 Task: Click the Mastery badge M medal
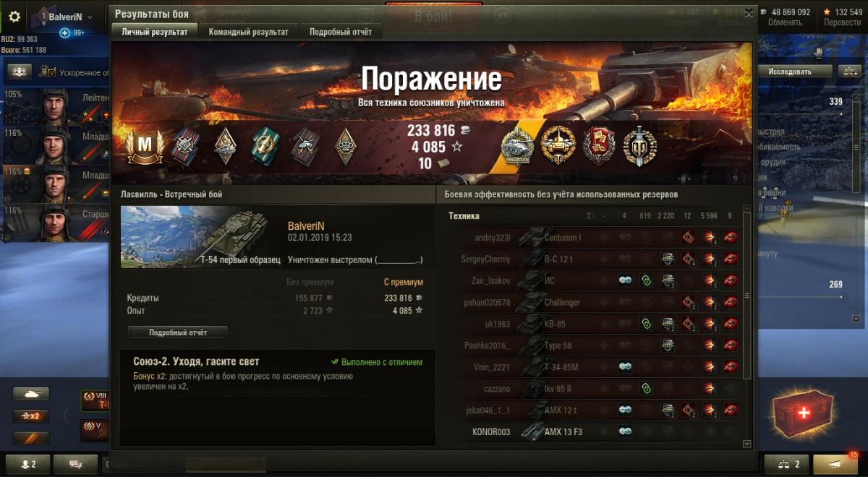pos(144,147)
